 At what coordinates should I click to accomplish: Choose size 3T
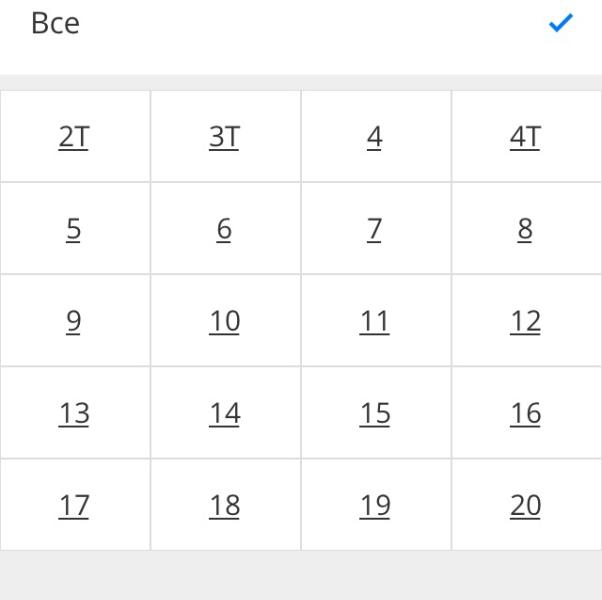pyautogui.click(x=224, y=138)
